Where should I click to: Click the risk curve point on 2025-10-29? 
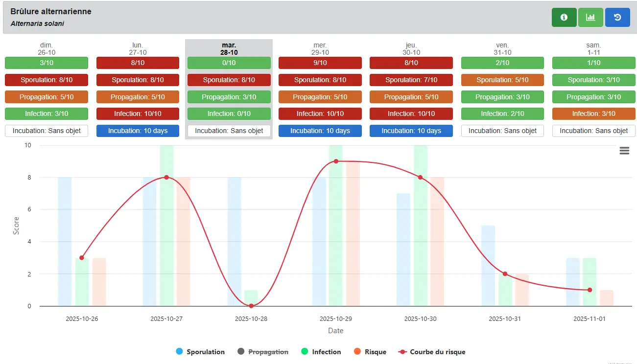coord(336,161)
